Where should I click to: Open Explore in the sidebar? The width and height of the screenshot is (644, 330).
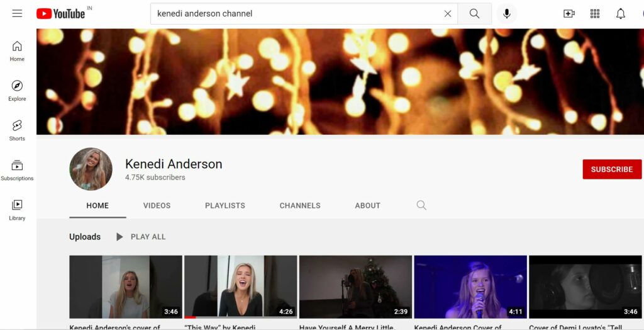click(17, 91)
